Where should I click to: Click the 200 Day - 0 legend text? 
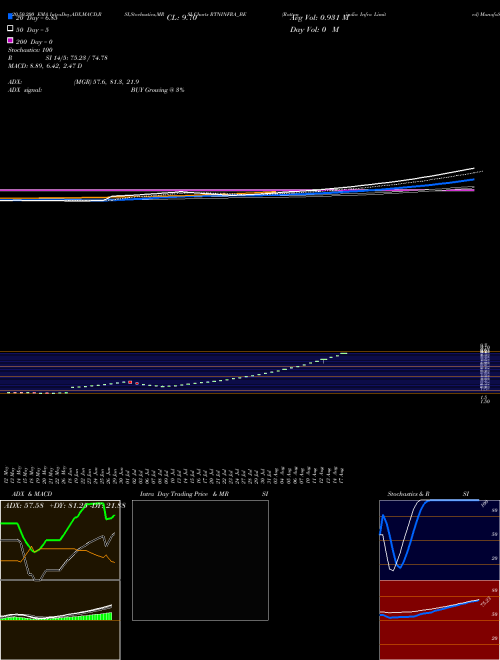pos(34,42)
